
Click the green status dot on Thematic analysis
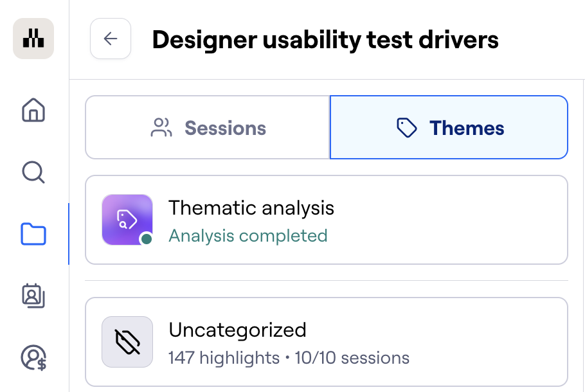click(x=147, y=239)
